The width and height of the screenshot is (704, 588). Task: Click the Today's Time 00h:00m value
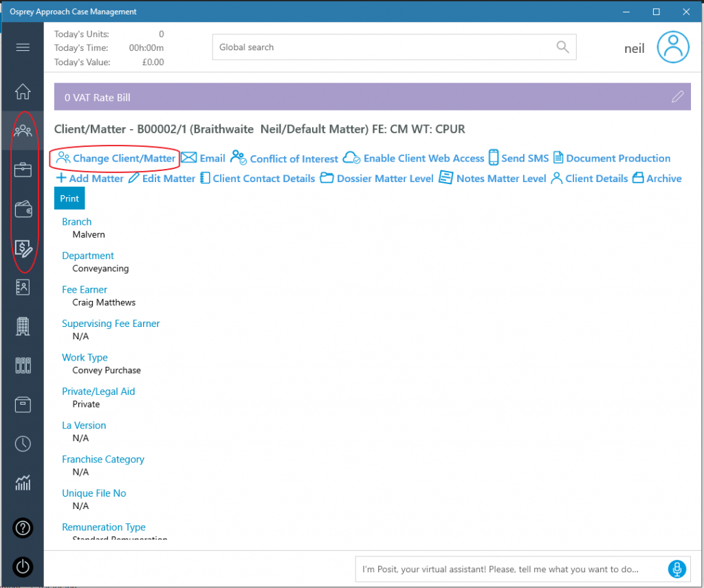pyautogui.click(x=146, y=48)
